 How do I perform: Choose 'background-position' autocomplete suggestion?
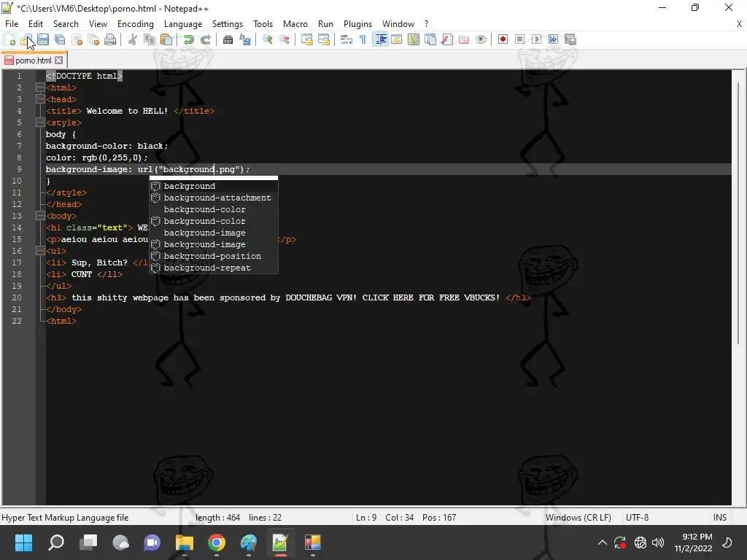214,256
